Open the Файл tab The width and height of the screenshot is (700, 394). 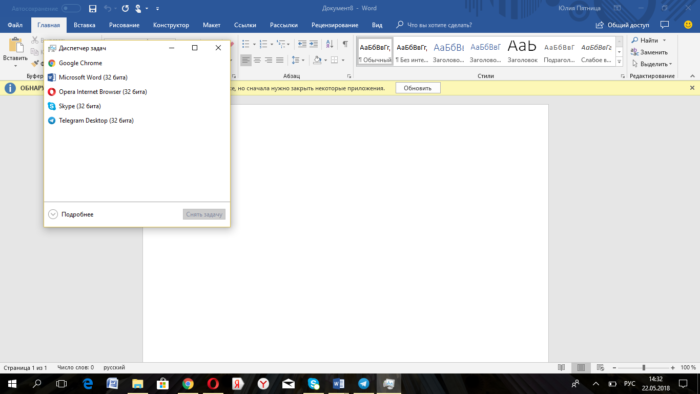pyautogui.click(x=15, y=25)
